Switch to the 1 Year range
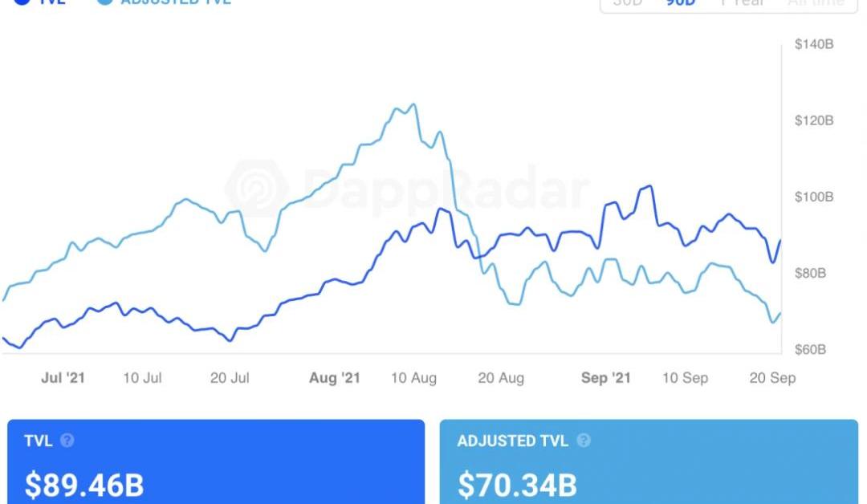Screen dimensions: 867x504 741,3
